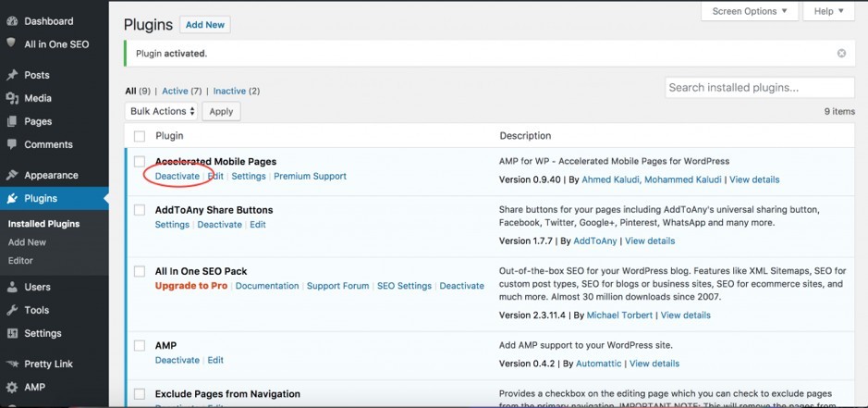The height and width of the screenshot is (408, 868).
Task: Click the Apply button
Action: (221, 111)
